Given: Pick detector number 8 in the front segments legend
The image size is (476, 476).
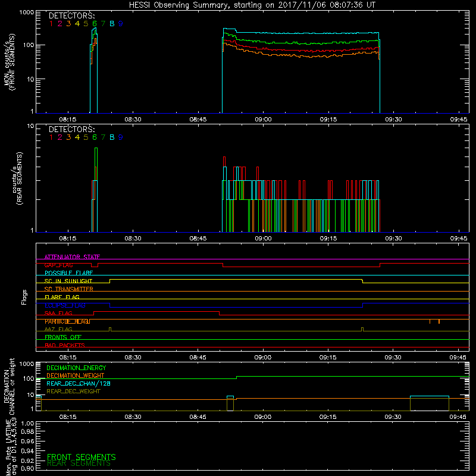Looking at the screenshot, I should point(112,24).
